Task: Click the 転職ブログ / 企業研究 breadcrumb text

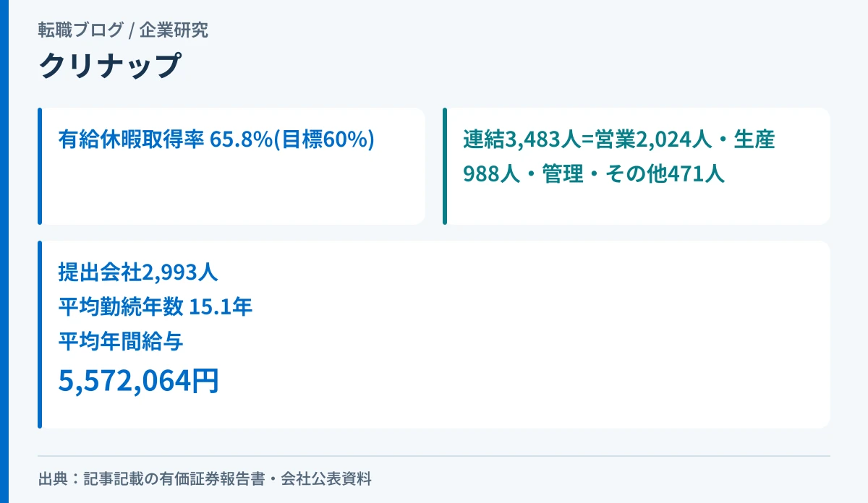Action: (123, 30)
